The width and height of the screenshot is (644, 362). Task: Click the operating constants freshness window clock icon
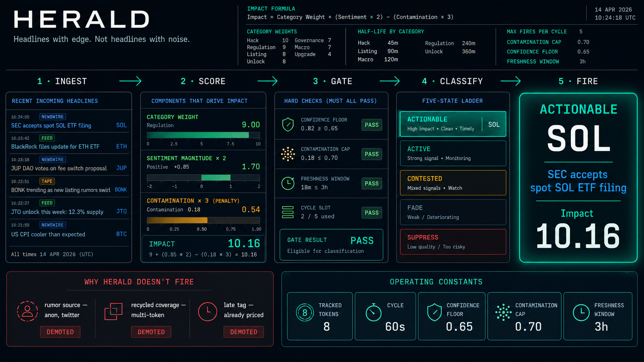(581, 312)
